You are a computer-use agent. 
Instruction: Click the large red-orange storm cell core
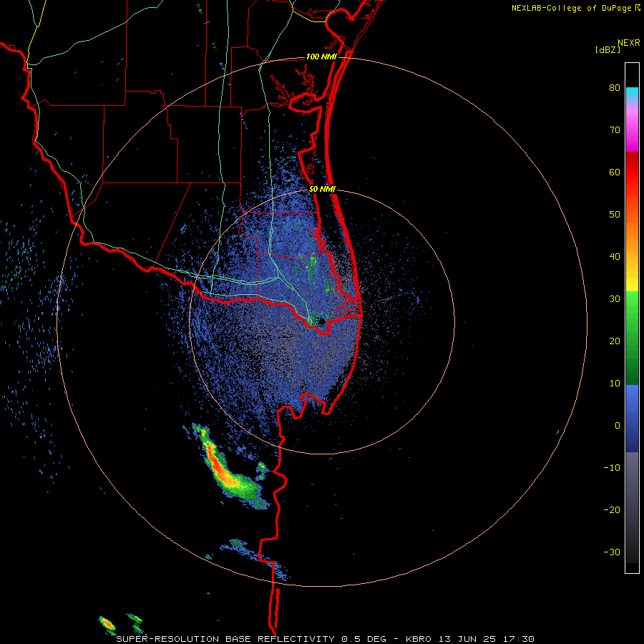(218, 466)
